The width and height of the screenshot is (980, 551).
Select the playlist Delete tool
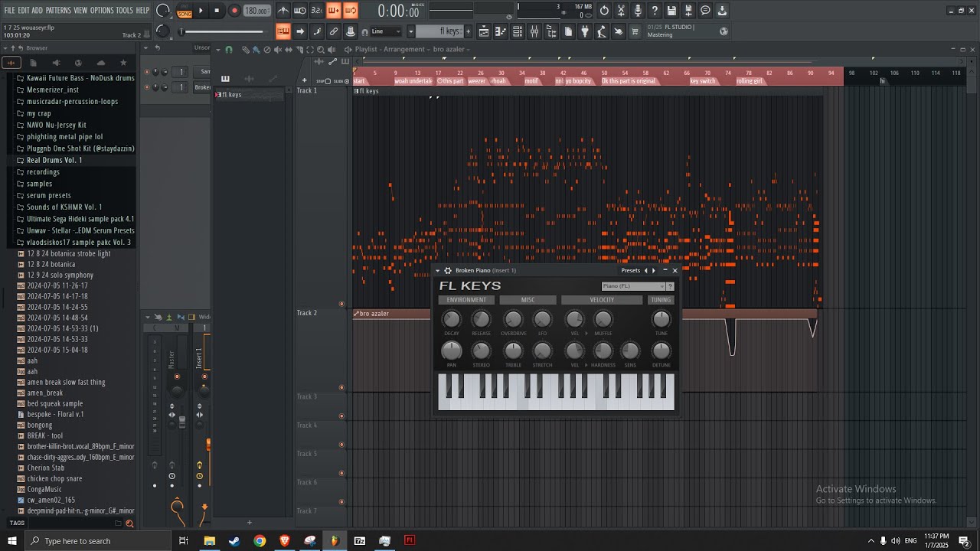point(266,49)
